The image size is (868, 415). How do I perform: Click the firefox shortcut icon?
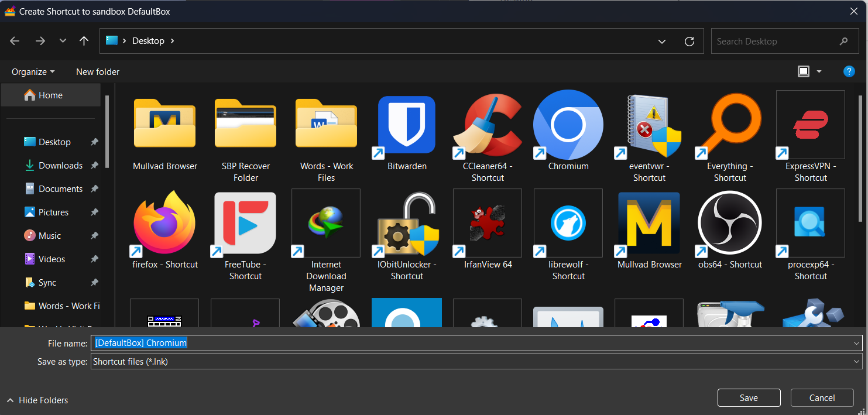point(164,223)
